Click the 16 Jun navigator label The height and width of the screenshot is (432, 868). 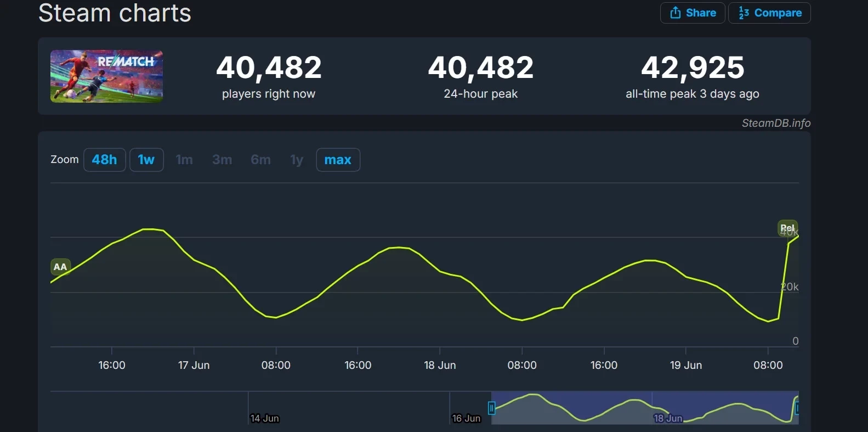(466, 418)
